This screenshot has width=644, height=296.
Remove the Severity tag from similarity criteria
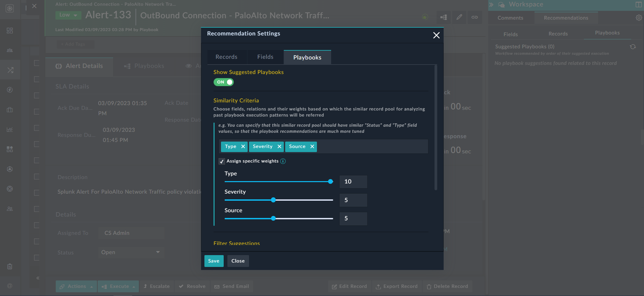tap(279, 146)
